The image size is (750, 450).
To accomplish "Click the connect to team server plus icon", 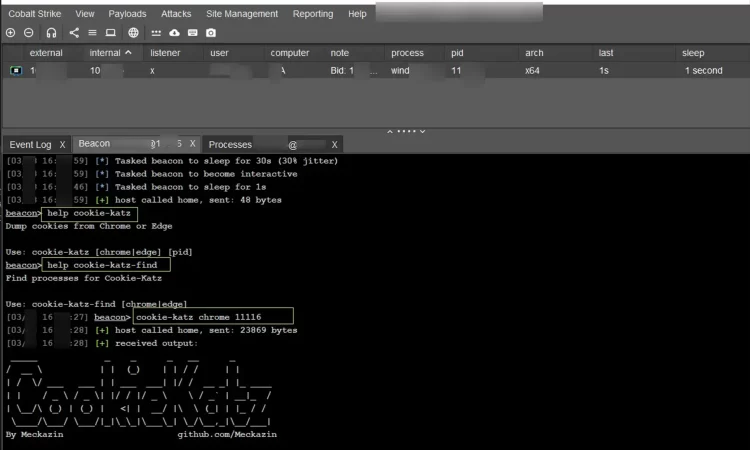I will pyautogui.click(x=11, y=33).
